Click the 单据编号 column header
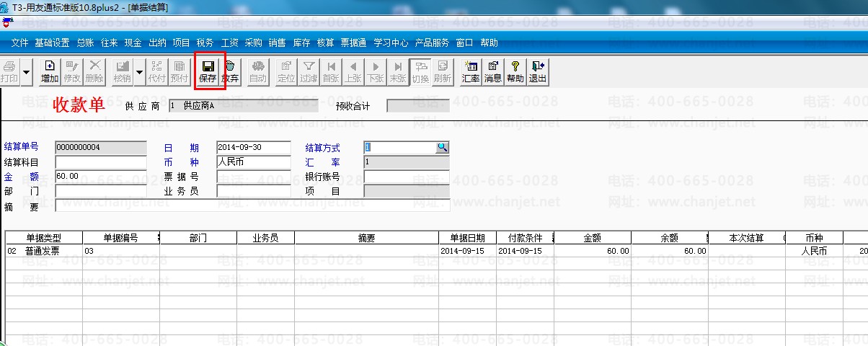The width and height of the screenshot is (868, 346). pos(121,237)
